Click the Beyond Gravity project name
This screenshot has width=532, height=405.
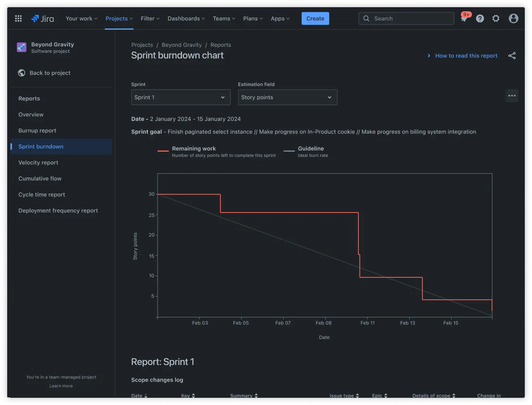pyautogui.click(x=52, y=44)
